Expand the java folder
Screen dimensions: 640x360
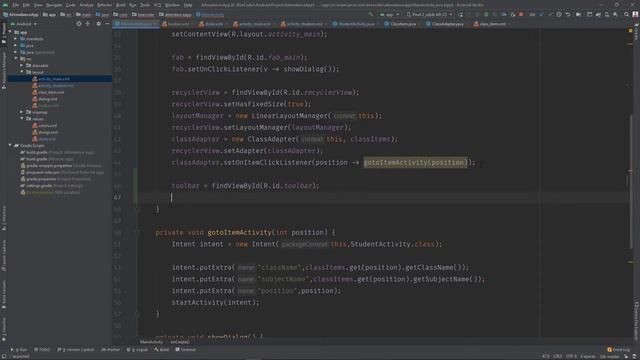coord(16,45)
